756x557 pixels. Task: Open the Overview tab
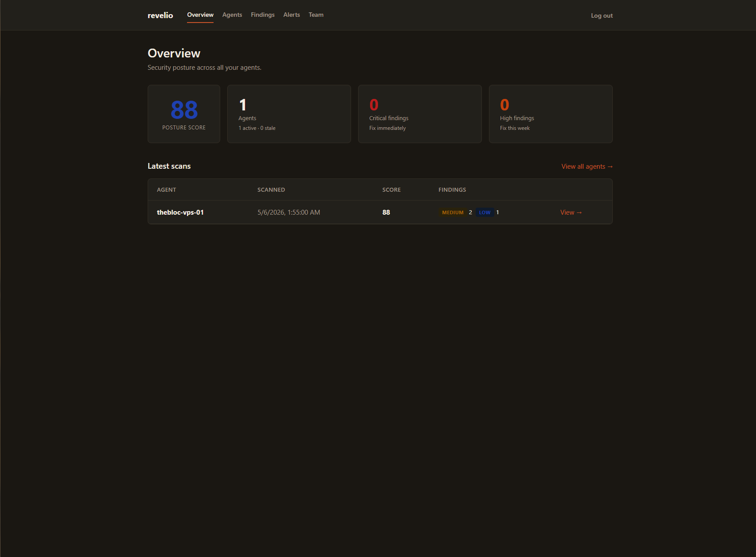[200, 15]
